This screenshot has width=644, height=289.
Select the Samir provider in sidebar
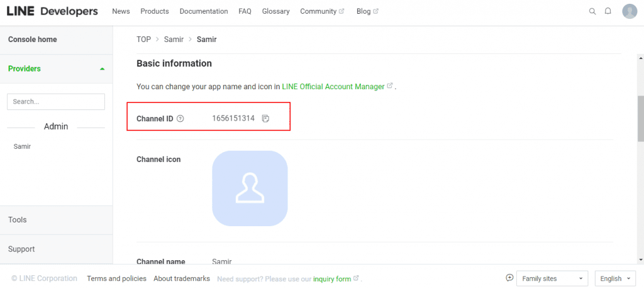[x=22, y=146]
